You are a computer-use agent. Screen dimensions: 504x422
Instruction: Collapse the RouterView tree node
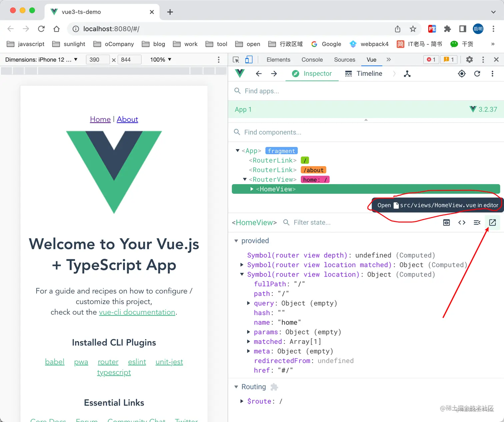pos(245,179)
